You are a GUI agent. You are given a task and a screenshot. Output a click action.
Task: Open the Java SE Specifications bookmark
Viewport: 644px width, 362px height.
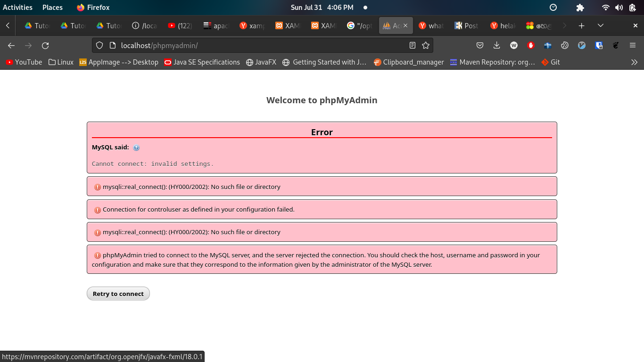tap(202, 62)
